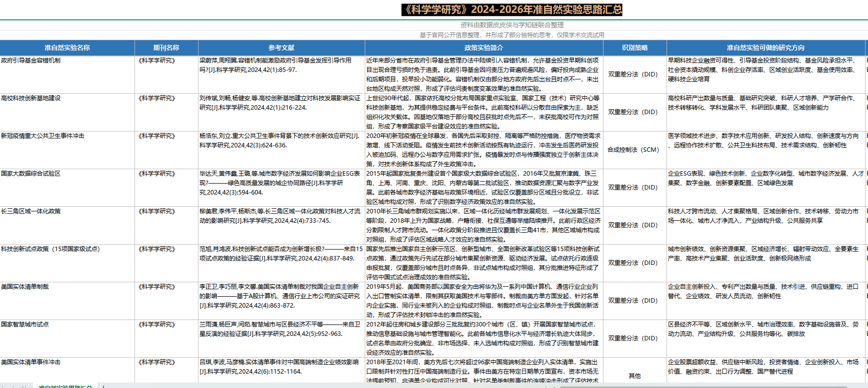The width and height of the screenshot is (868, 388).
Task: Select the 双重差分法（DID）cell in 国家智慧城市试点 row
Action: [635, 338]
